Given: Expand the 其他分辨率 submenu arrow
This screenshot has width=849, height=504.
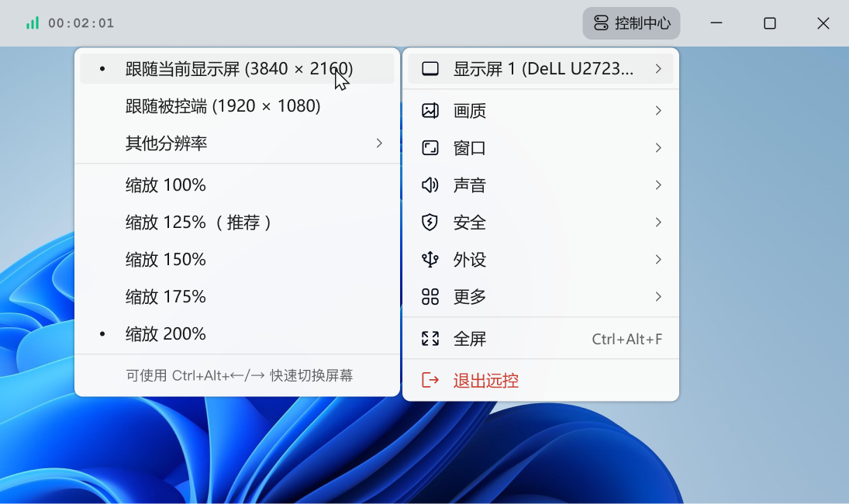Looking at the screenshot, I should click(379, 143).
